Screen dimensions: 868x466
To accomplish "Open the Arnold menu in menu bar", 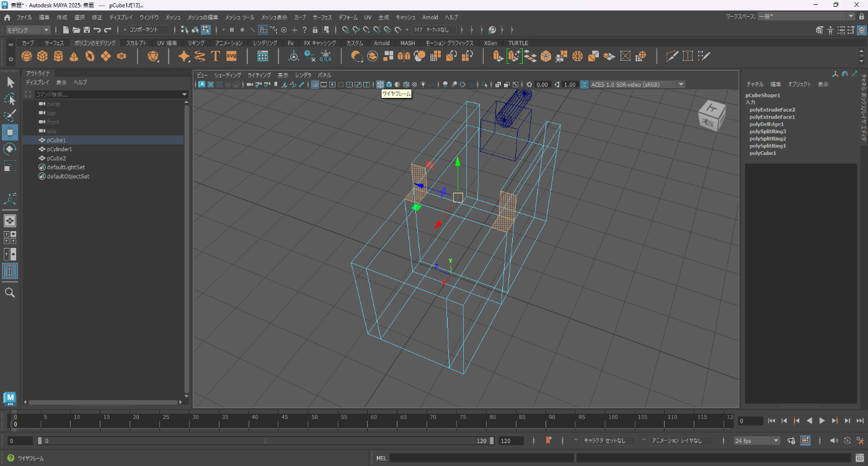I will tap(430, 17).
